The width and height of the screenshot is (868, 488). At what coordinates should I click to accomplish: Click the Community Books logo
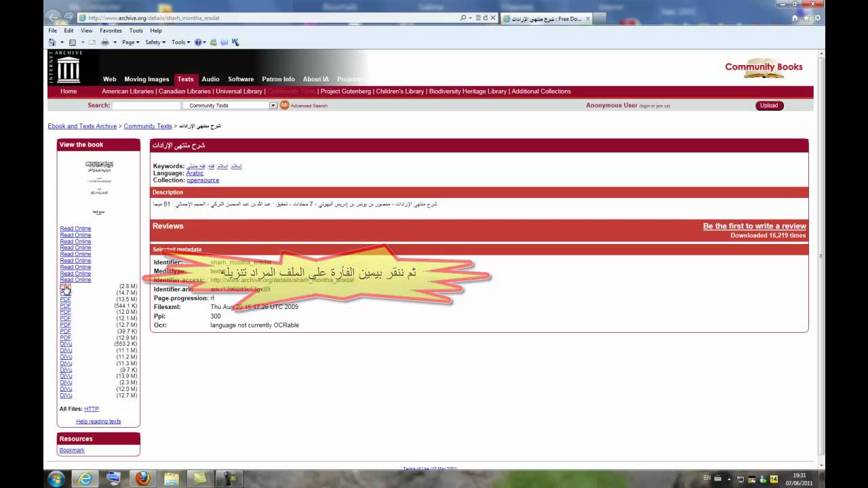764,68
